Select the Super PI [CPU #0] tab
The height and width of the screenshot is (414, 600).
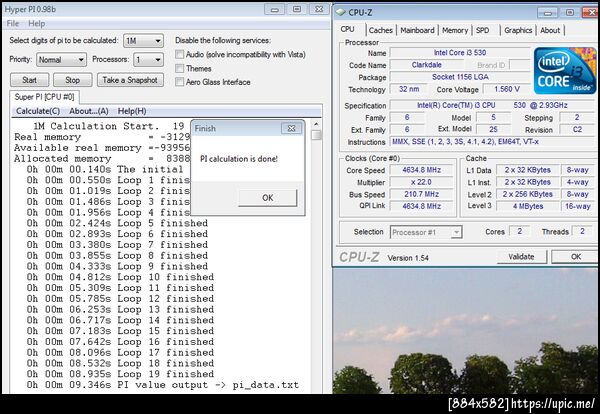tap(45, 97)
